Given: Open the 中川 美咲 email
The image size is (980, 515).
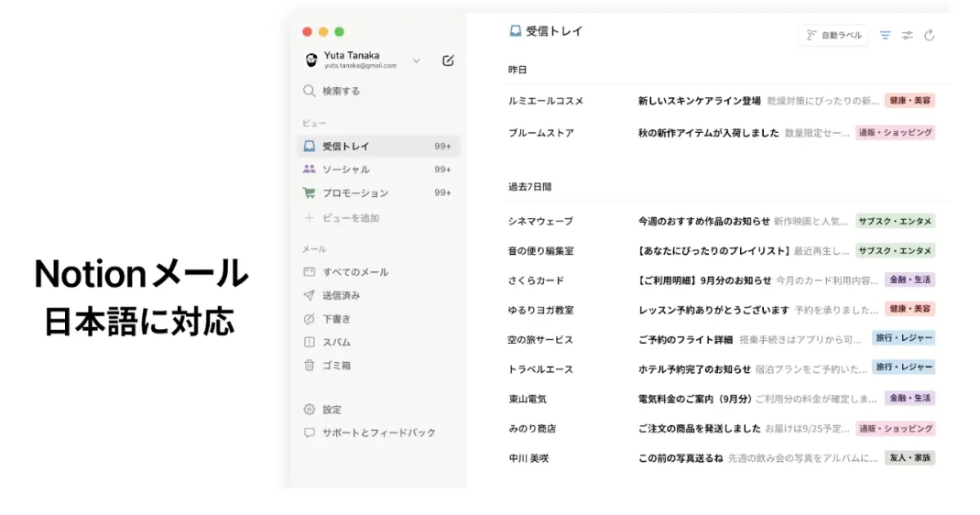Looking at the screenshot, I should 722,458.
